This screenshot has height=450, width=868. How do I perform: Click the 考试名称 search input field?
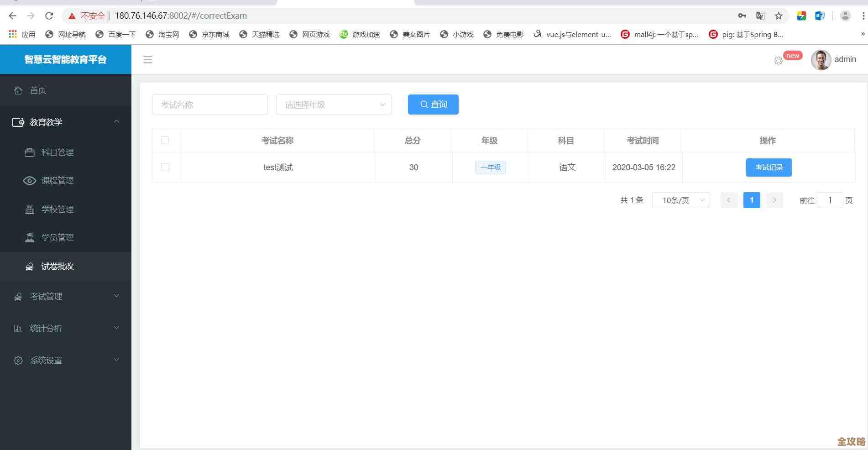[x=209, y=105]
